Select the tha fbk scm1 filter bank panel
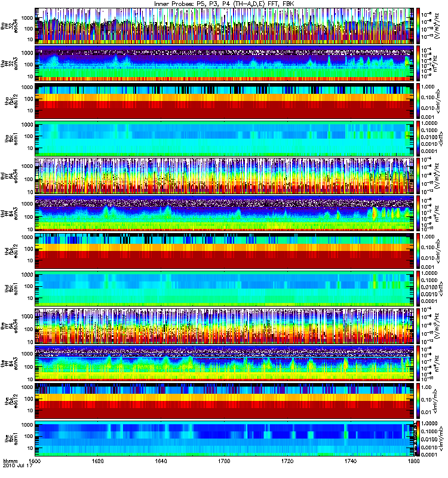 click(225, 138)
